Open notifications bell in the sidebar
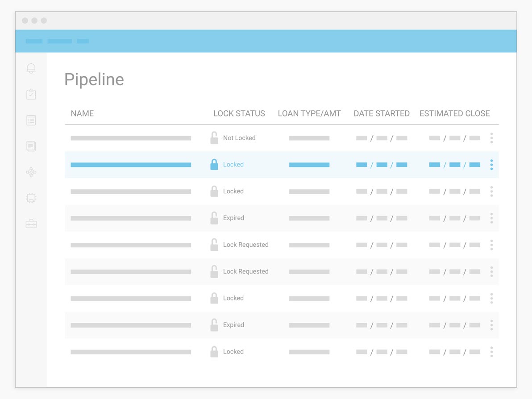The height and width of the screenshot is (399, 532). pos(31,68)
